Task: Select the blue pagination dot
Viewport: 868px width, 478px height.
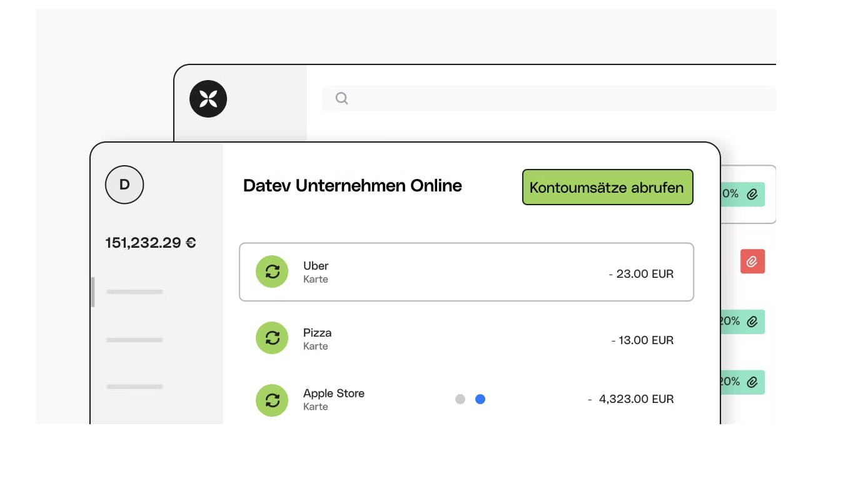Action: (480, 399)
